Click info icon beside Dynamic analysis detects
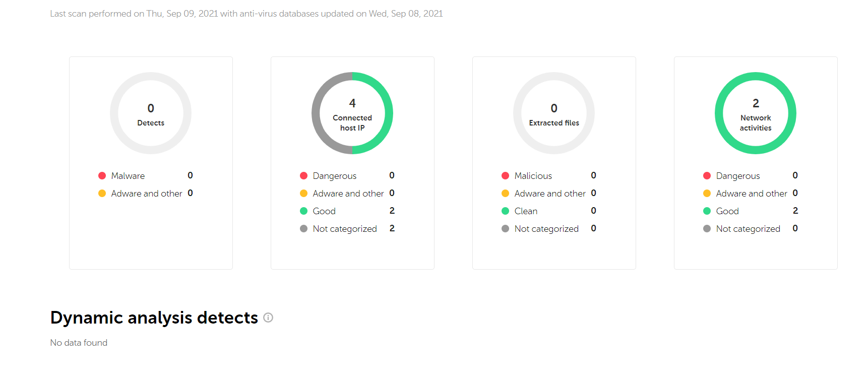868x379 pixels. pos(268,318)
